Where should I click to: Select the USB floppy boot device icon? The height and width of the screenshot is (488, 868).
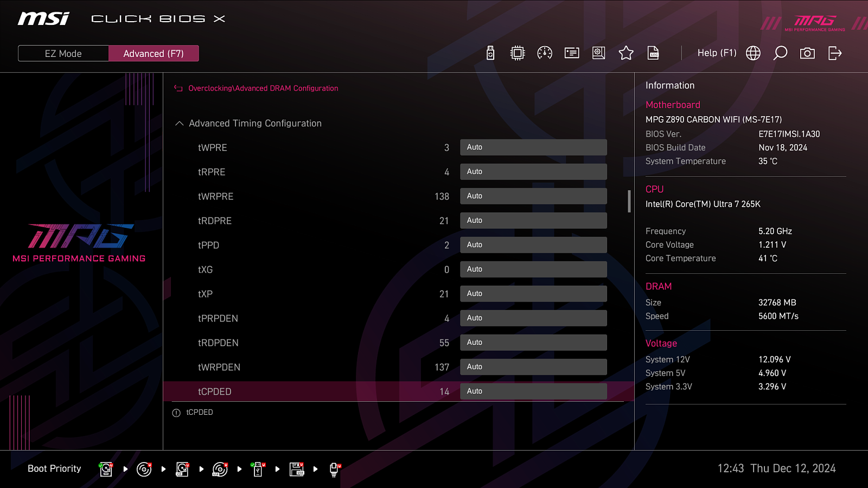[x=297, y=469]
